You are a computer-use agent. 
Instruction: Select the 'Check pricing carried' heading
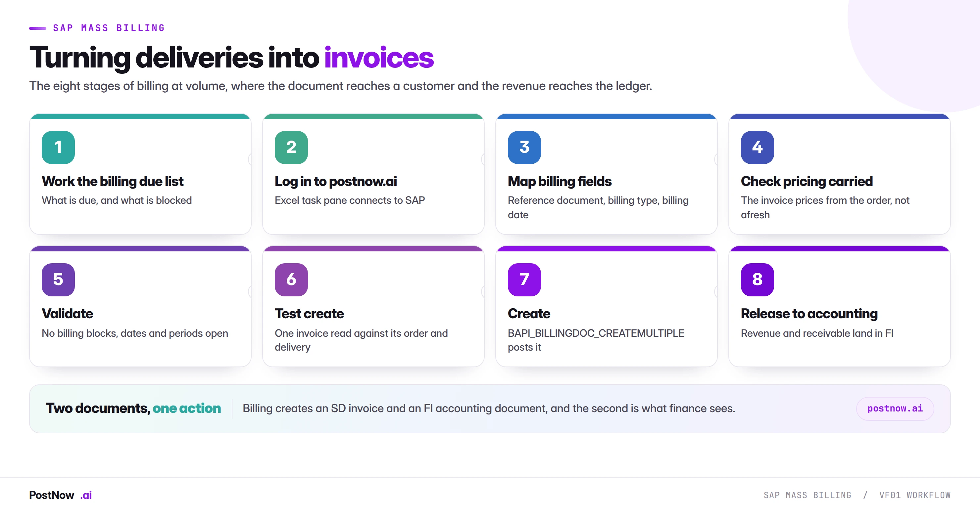pos(807,181)
